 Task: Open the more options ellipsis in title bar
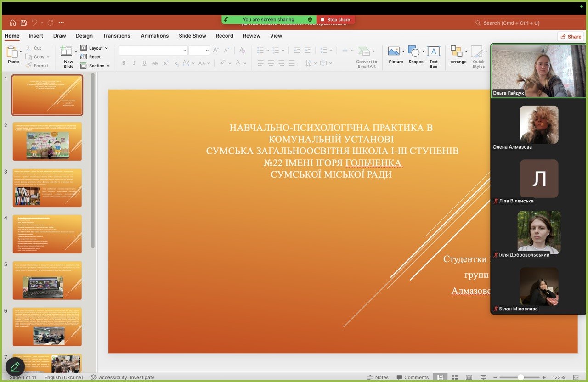pyautogui.click(x=61, y=22)
